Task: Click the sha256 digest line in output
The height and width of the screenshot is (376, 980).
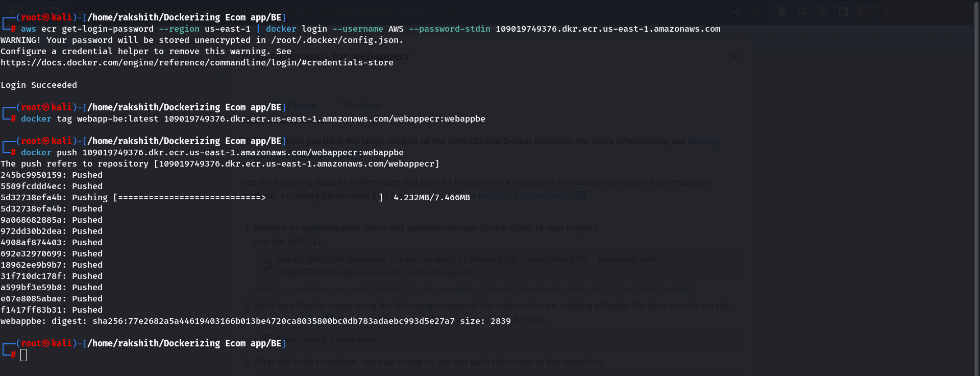Action: (x=255, y=321)
